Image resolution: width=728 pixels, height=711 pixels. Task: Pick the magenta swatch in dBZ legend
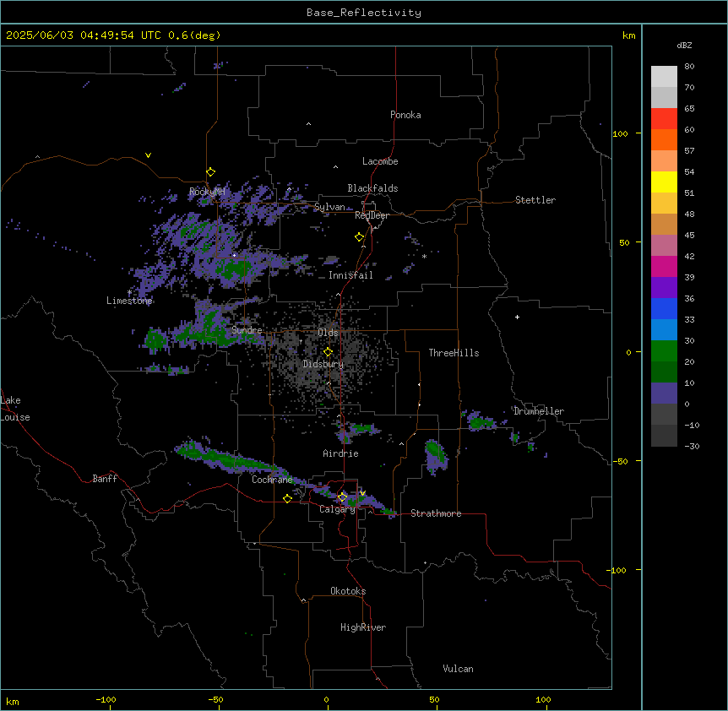click(664, 266)
